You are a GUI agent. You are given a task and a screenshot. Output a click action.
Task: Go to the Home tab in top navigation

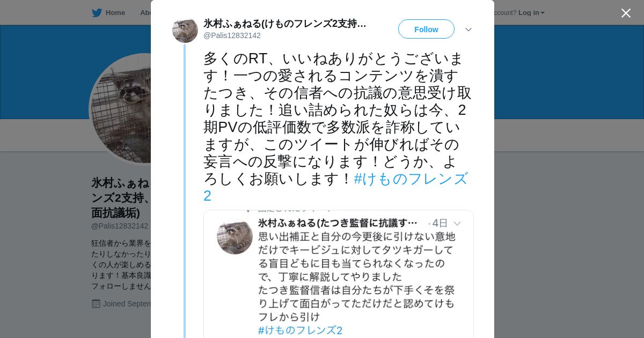coord(108,13)
